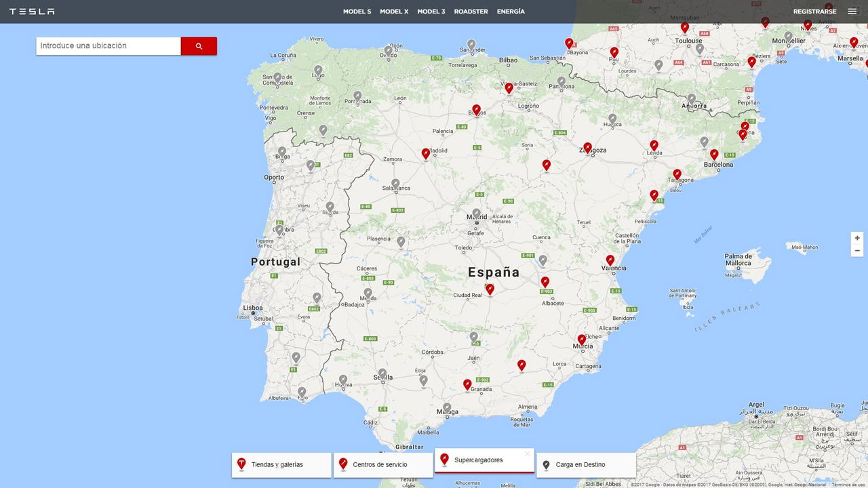Open the hamburger menu icon
The image size is (868, 488).
[x=852, y=12]
